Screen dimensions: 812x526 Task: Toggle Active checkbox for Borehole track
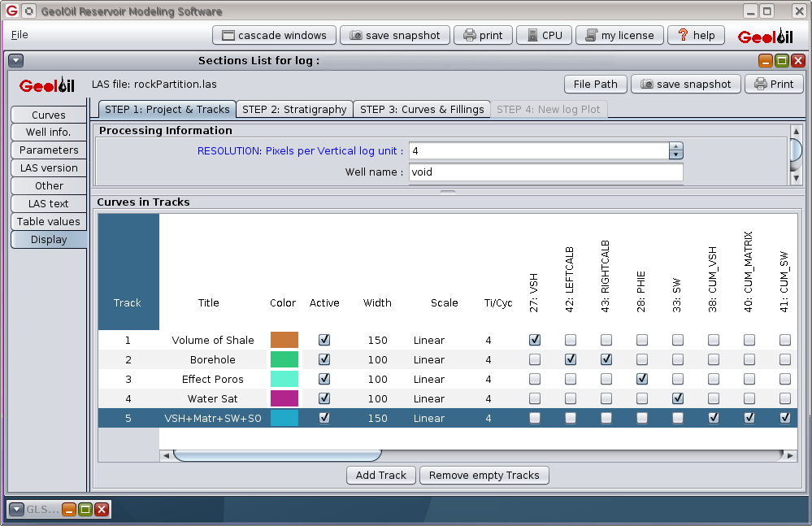[x=324, y=359]
